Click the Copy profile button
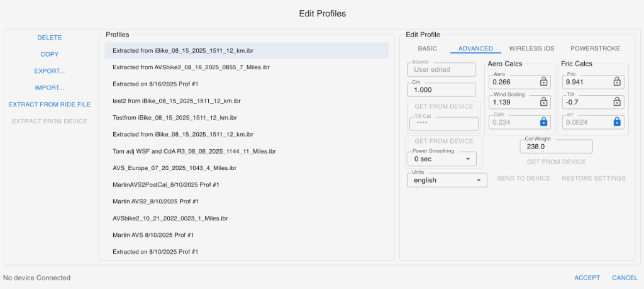Screen dimensions: 644x289 pyautogui.click(x=50, y=55)
